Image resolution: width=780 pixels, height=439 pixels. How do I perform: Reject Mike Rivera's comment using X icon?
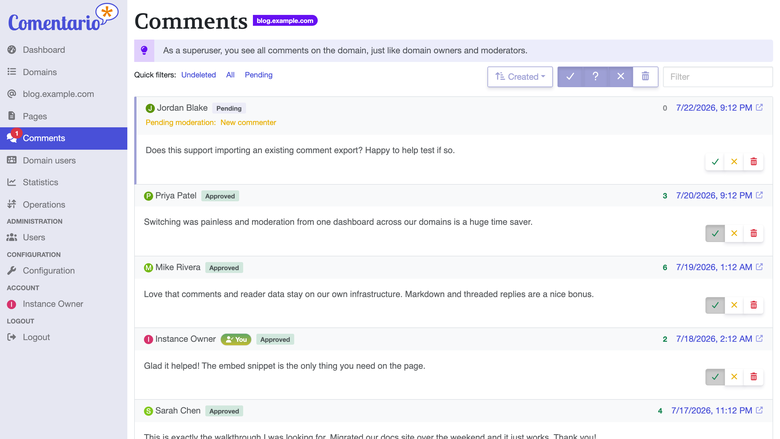(734, 305)
